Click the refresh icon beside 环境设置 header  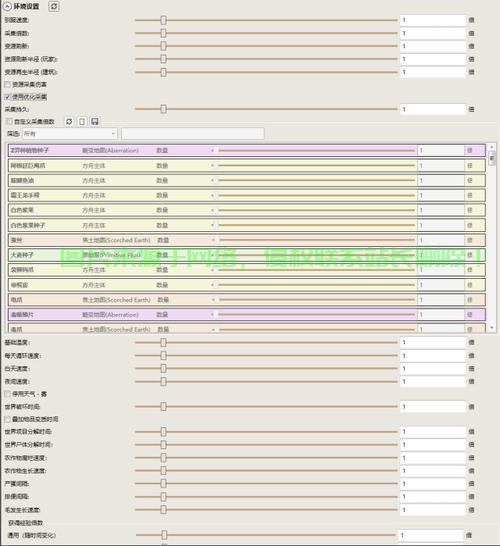tap(54, 6)
